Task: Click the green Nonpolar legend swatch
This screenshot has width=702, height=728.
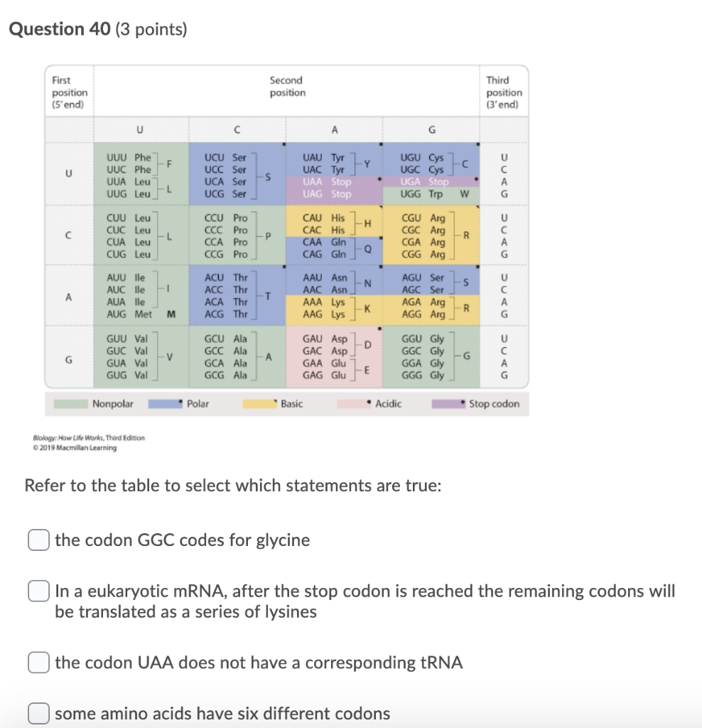Action: [71, 403]
